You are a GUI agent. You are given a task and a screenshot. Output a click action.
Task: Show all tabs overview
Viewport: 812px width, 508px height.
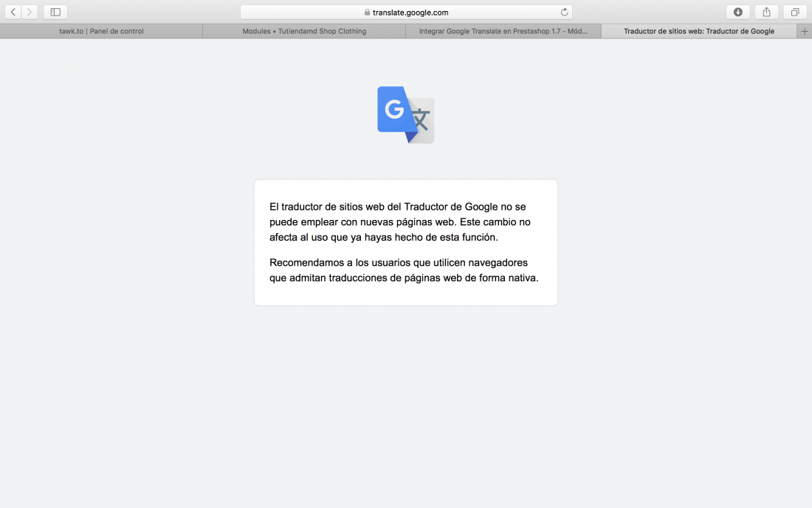795,12
